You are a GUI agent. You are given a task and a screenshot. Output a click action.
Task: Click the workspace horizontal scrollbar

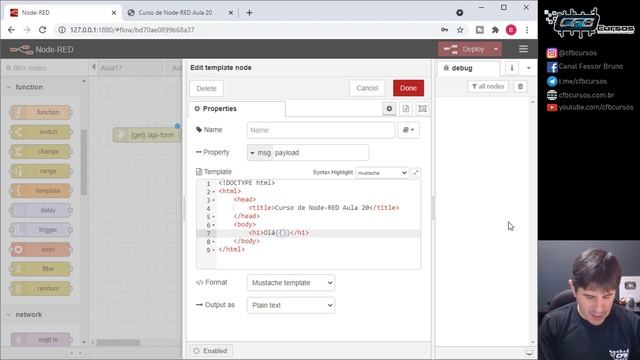coord(118,342)
